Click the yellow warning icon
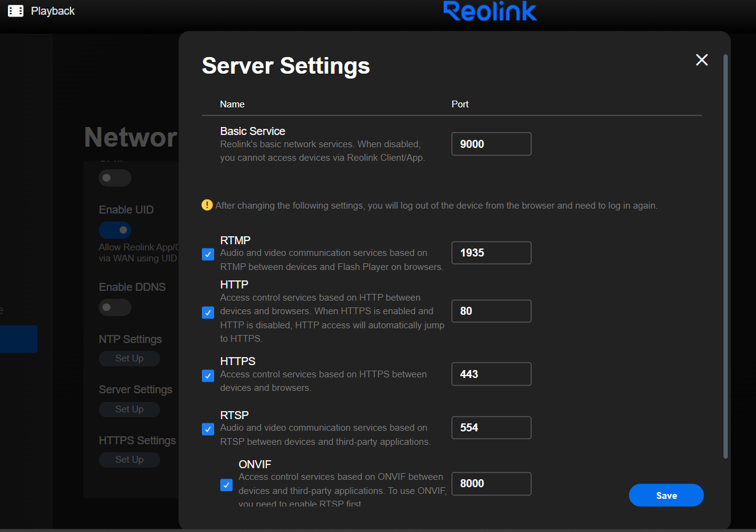756x532 pixels. pyautogui.click(x=207, y=205)
